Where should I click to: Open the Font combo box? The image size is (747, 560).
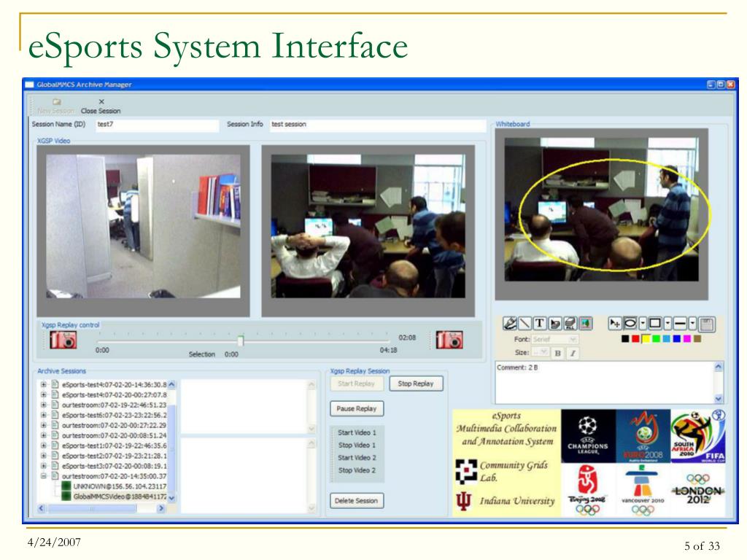[554, 339]
